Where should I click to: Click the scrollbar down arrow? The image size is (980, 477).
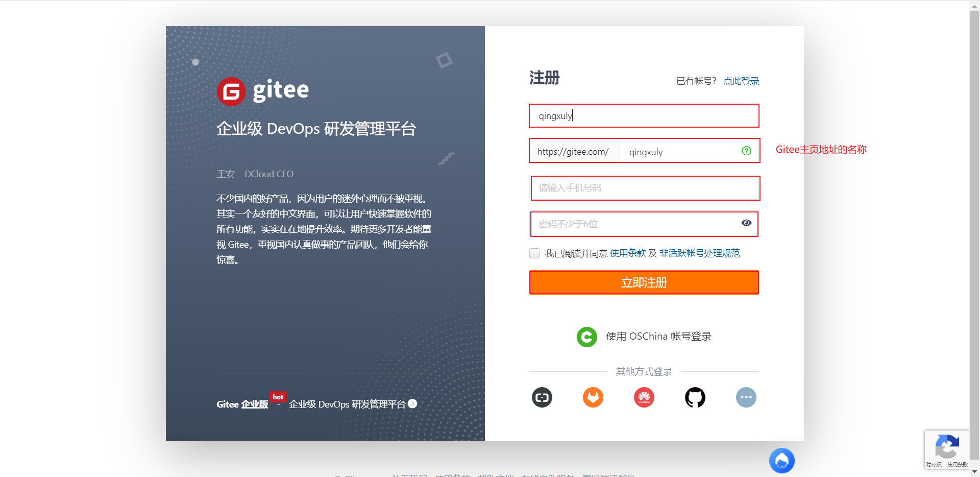pyautogui.click(x=974, y=471)
